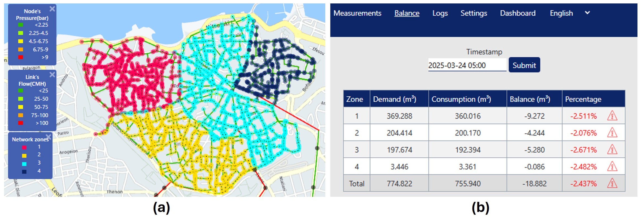Click the 2.25-4.5 pressure color swatch
The width and height of the screenshot is (644, 220).
(x=21, y=33)
